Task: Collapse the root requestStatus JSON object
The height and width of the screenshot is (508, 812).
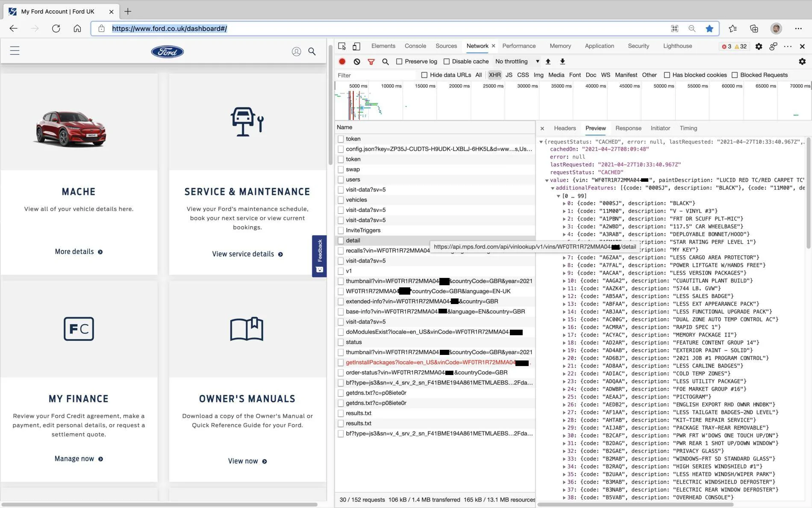Action: click(x=541, y=142)
